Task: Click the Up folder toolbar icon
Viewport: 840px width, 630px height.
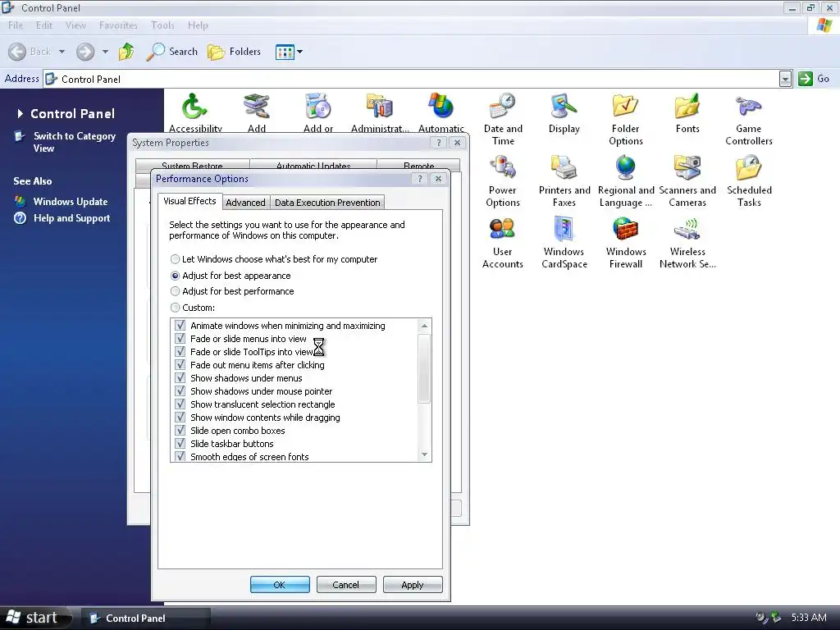Action: point(126,52)
